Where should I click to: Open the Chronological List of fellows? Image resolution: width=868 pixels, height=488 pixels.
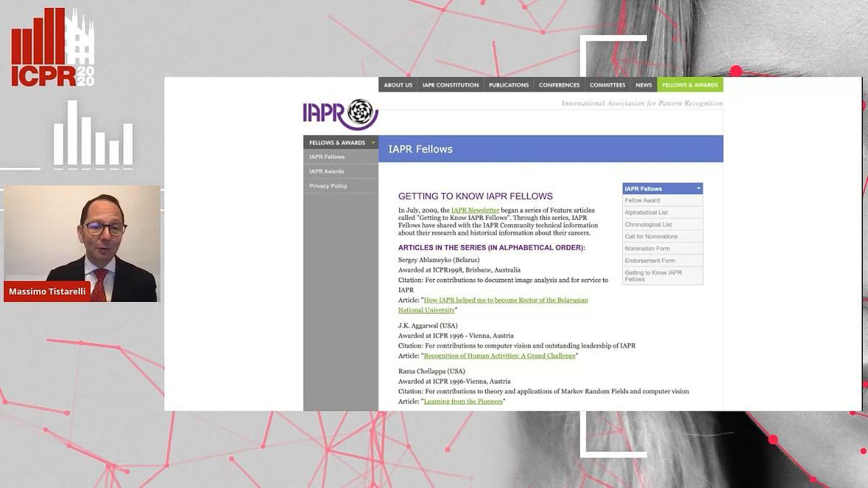[663, 225]
